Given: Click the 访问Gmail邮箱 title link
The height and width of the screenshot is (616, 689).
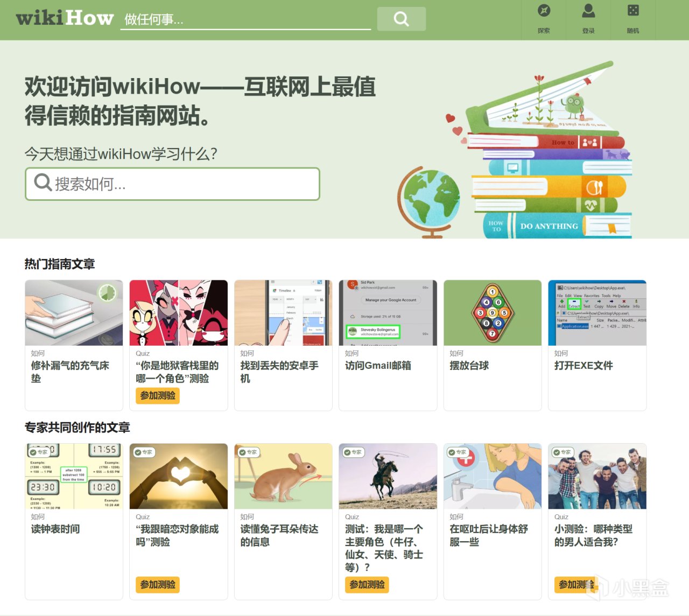Looking at the screenshot, I should [378, 366].
